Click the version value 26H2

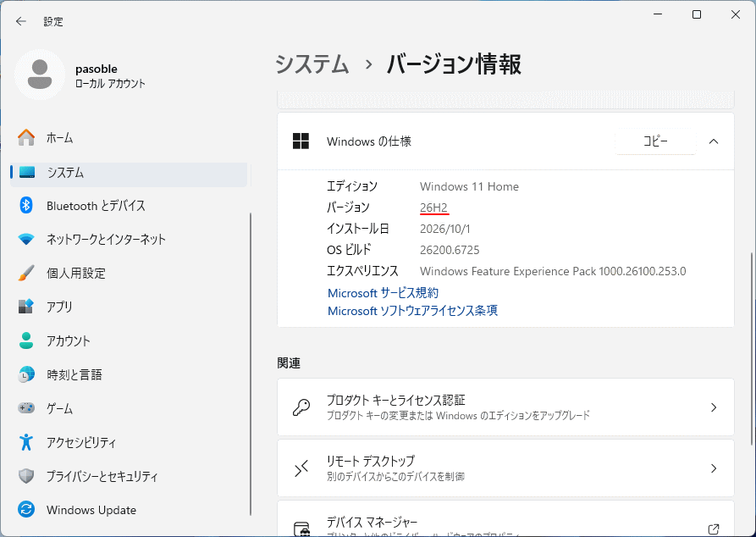click(433, 208)
